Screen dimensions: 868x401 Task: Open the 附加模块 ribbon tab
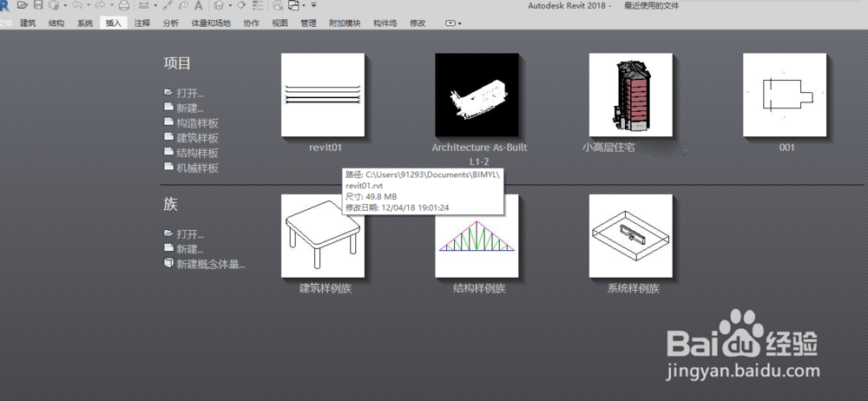click(x=345, y=23)
